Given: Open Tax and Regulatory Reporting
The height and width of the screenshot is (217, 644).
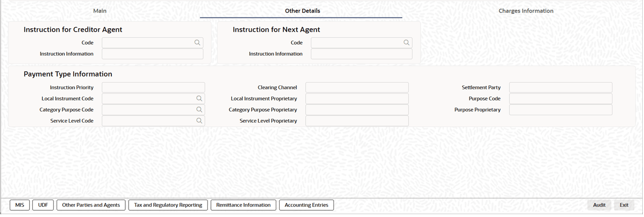Looking at the screenshot, I should (x=168, y=205).
